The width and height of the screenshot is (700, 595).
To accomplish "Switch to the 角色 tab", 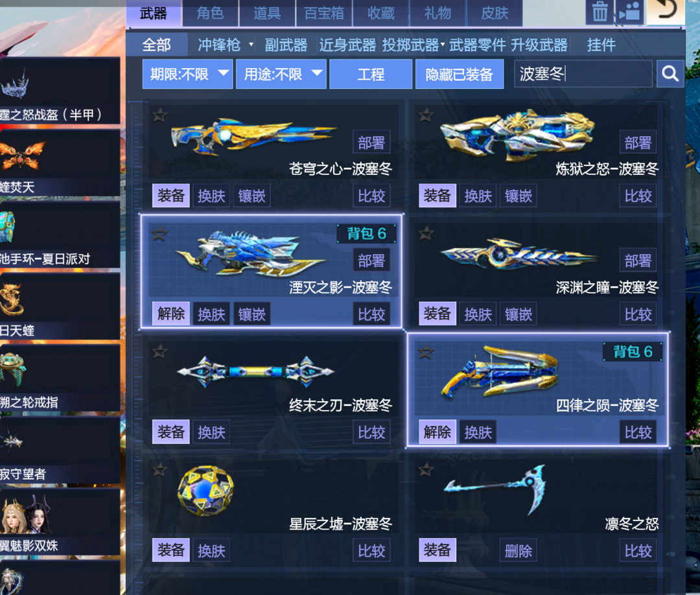I will [x=210, y=13].
